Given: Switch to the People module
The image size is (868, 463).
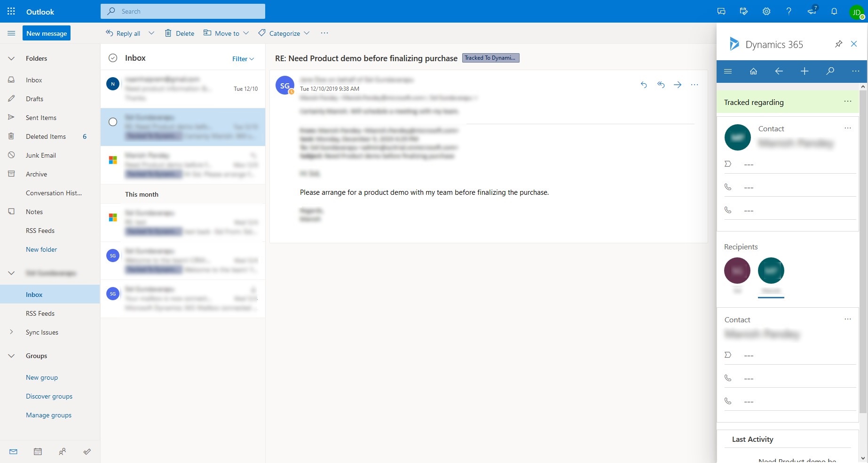Looking at the screenshot, I should [63, 452].
